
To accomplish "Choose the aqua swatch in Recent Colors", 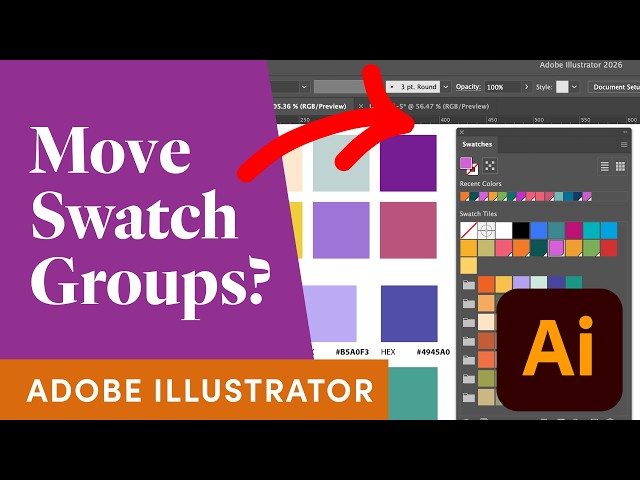I will click(559, 197).
